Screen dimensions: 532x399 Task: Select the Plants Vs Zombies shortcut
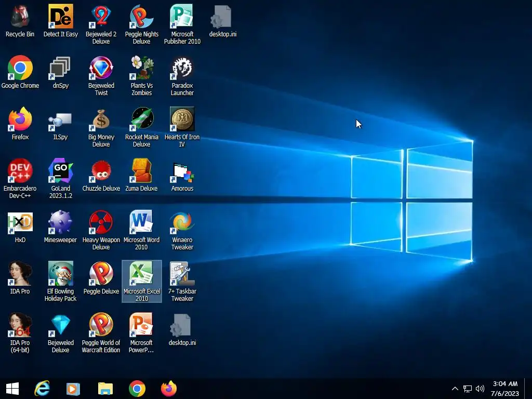point(141,76)
